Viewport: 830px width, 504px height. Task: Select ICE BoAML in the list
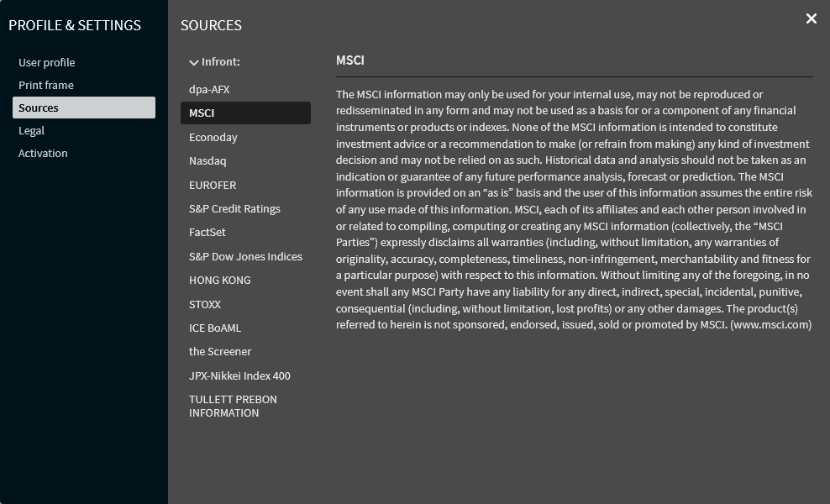point(215,328)
